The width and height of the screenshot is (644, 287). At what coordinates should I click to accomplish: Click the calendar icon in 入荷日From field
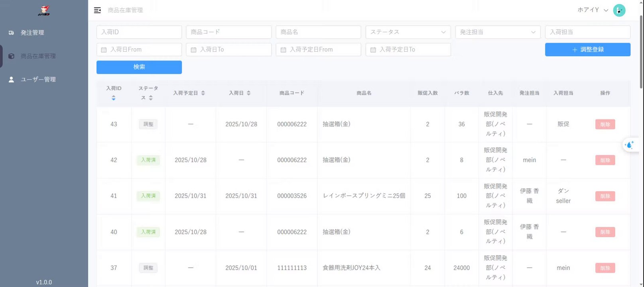(x=104, y=50)
